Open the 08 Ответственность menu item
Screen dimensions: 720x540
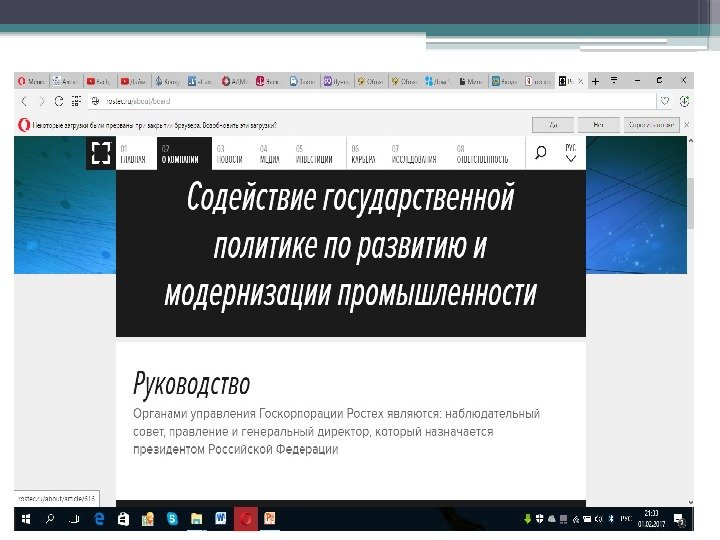click(x=482, y=154)
